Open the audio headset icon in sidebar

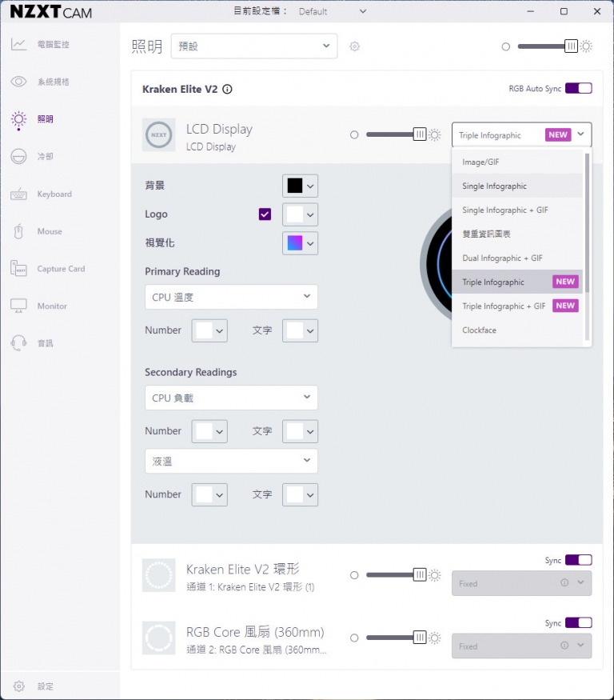(18, 343)
